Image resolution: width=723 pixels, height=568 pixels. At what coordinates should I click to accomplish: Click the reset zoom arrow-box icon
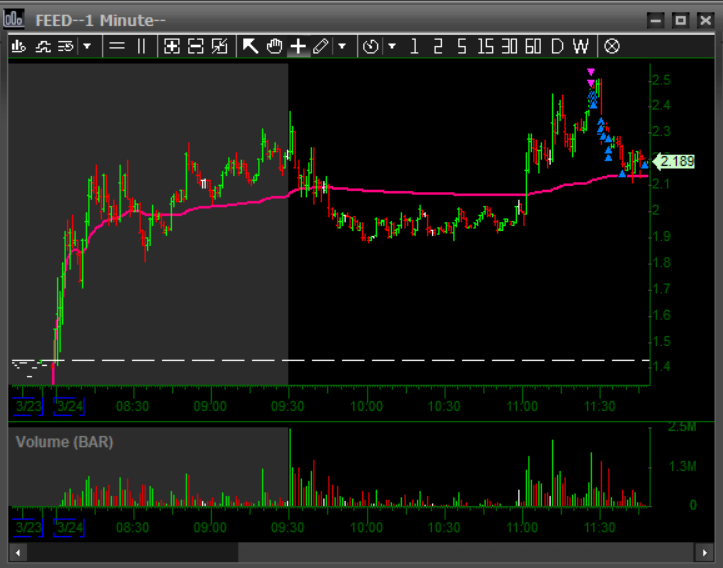click(x=219, y=47)
